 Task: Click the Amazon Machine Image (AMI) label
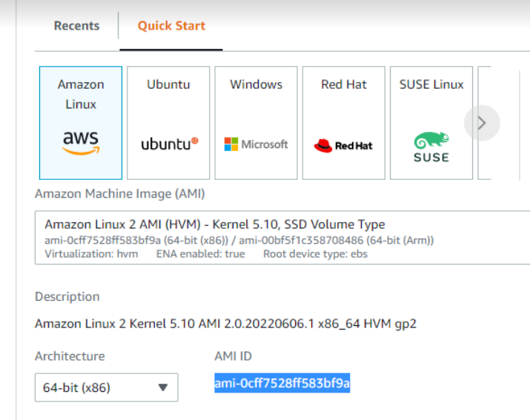[x=120, y=194]
